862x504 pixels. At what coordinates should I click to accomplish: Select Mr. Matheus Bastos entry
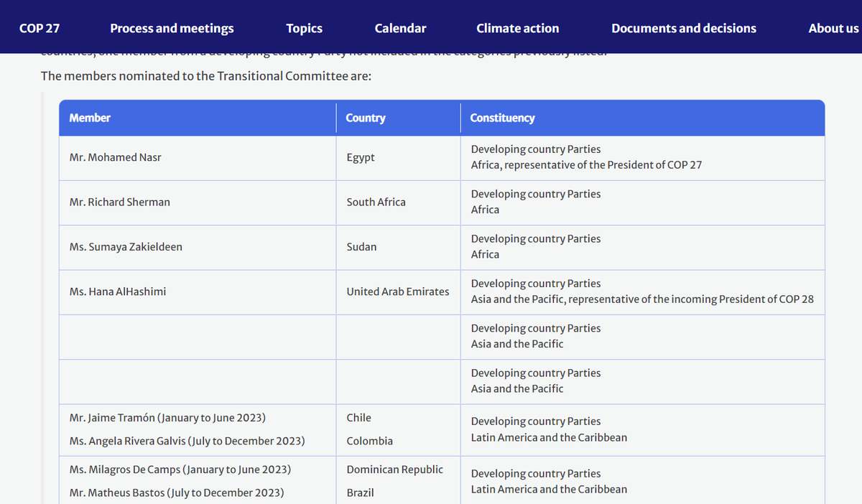tap(177, 493)
